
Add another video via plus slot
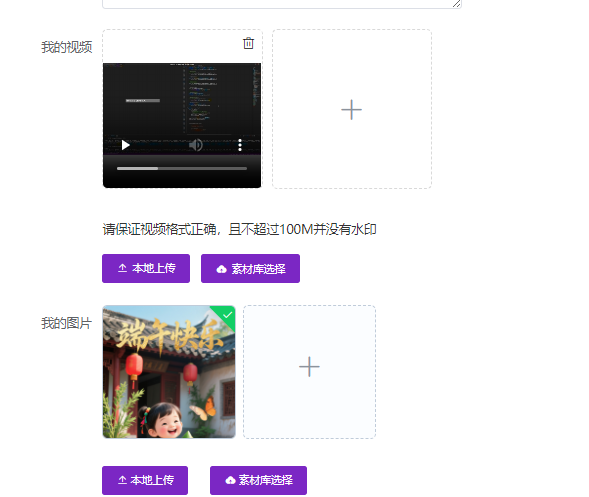pyautogui.click(x=352, y=109)
